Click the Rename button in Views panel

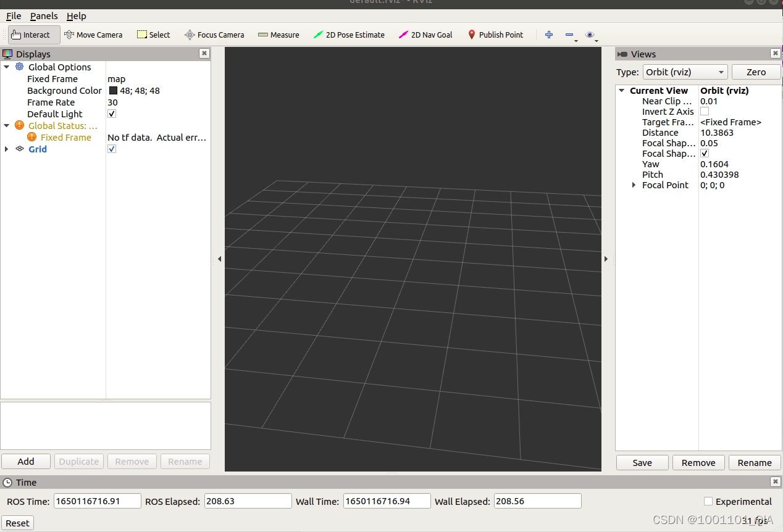click(x=755, y=462)
